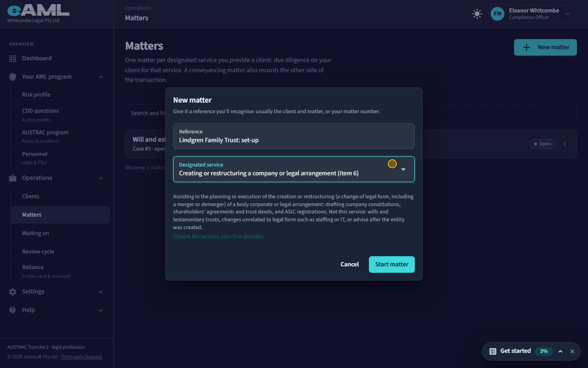Click the Help question mark icon
Image resolution: width=588 pixels, height=368 pixels.
(x=12, y=310)
